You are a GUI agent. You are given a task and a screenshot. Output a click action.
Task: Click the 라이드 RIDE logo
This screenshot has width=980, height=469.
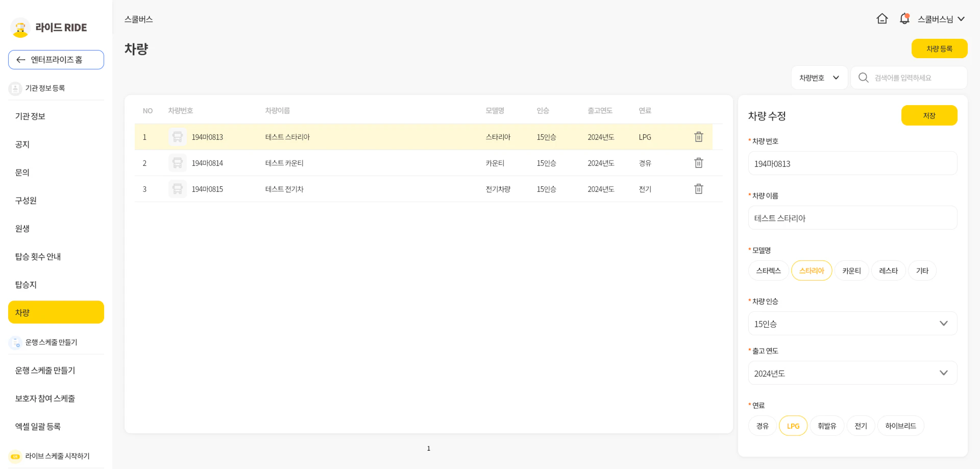pos(49,28)
